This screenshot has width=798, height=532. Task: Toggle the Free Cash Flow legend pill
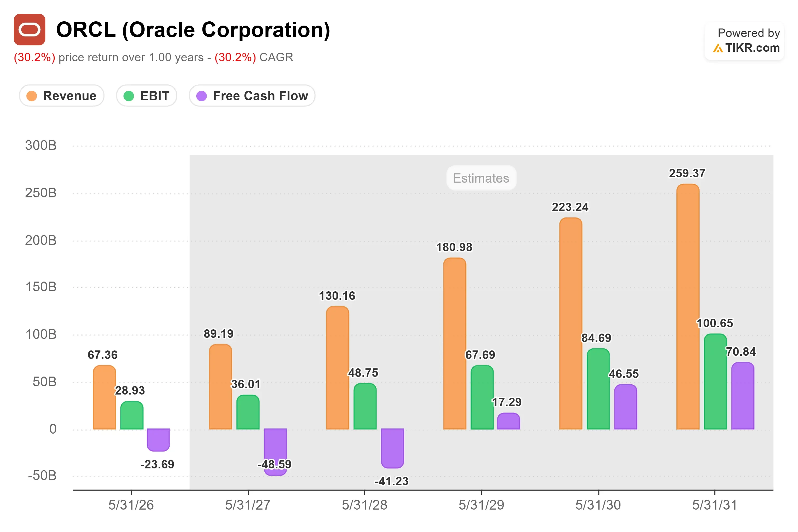[x=252, y=96]
